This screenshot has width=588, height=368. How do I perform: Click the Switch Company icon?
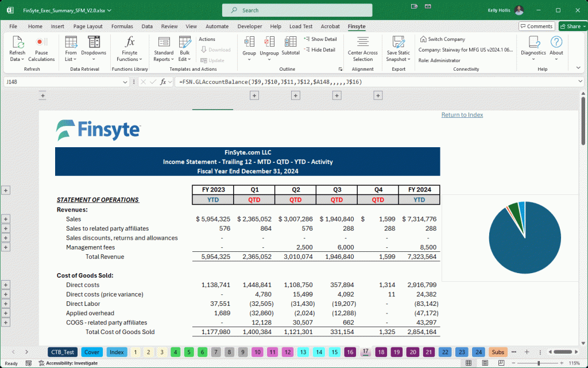point(424,39)
